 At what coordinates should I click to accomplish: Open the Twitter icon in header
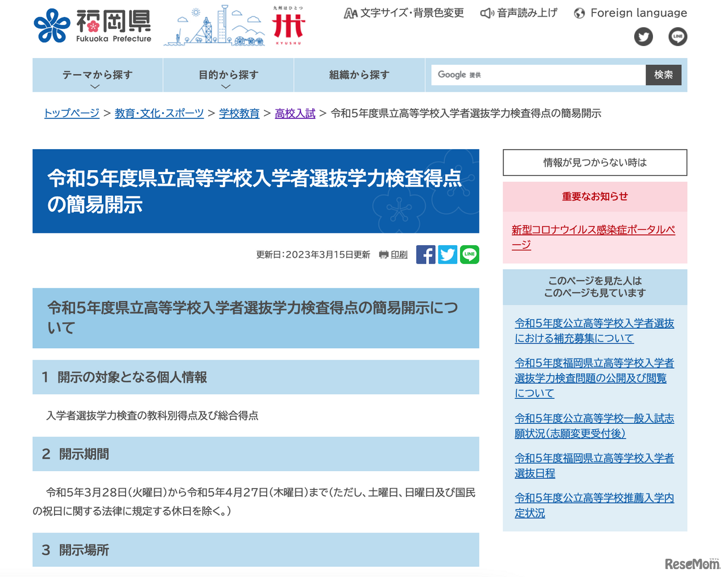(x=643, y=37)
